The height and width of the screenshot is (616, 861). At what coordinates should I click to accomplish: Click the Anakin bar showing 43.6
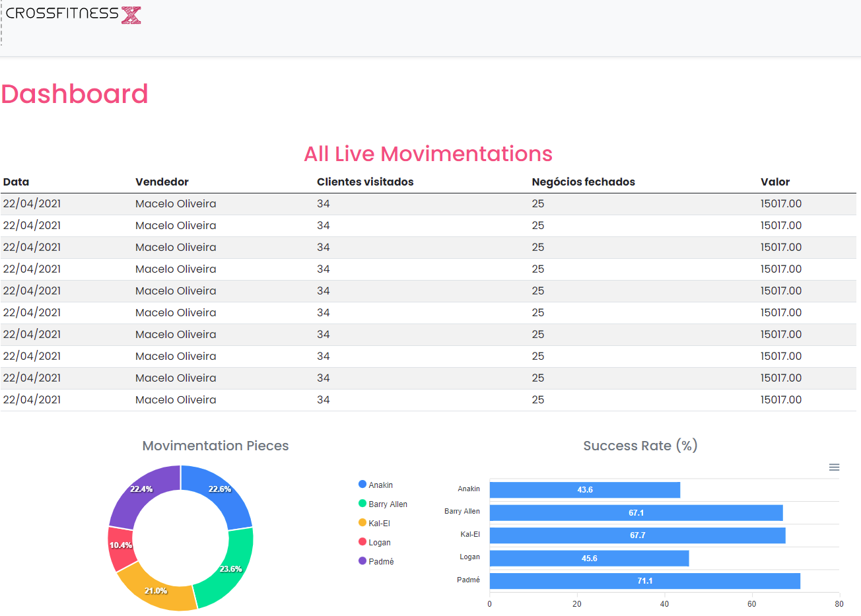pyautogui.click(x=585, y=490)
